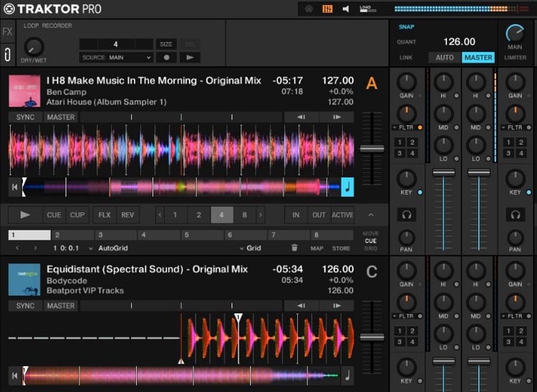Select hotcue slot 5 on Deck A

[x=203, y=235]
